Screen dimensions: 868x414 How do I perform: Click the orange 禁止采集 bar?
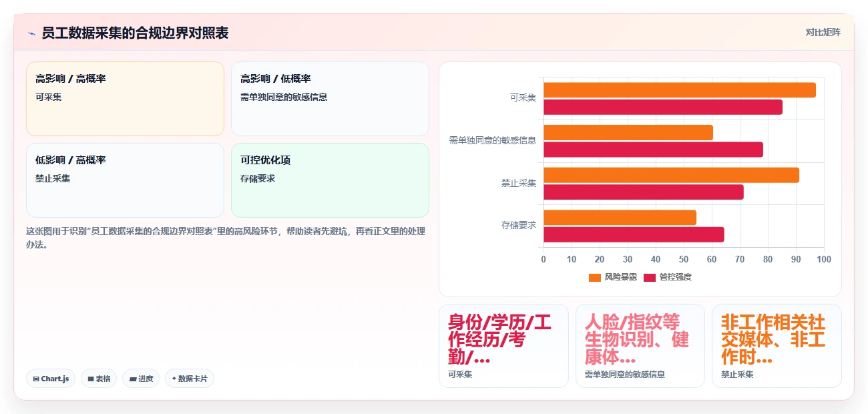[x=671, y=175]
